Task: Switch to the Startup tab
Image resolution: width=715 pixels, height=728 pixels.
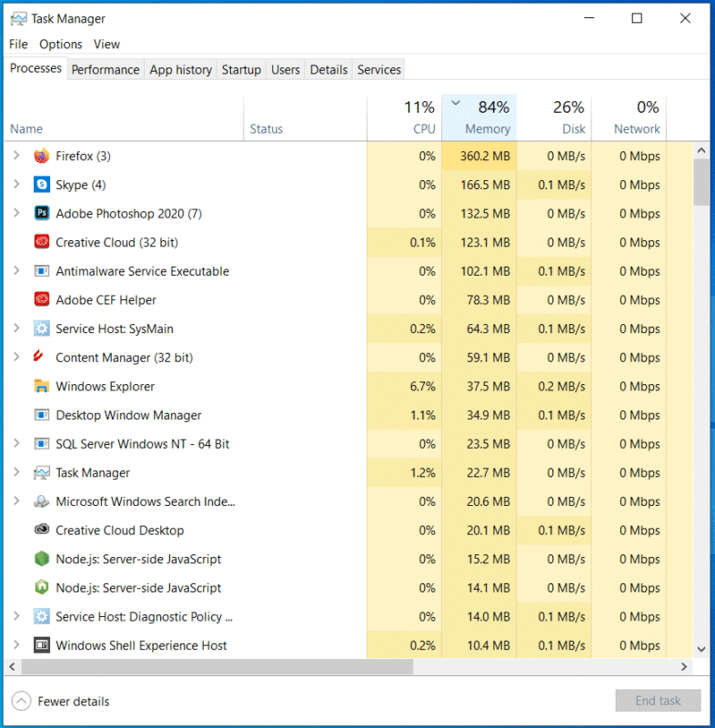Action: 241,70
